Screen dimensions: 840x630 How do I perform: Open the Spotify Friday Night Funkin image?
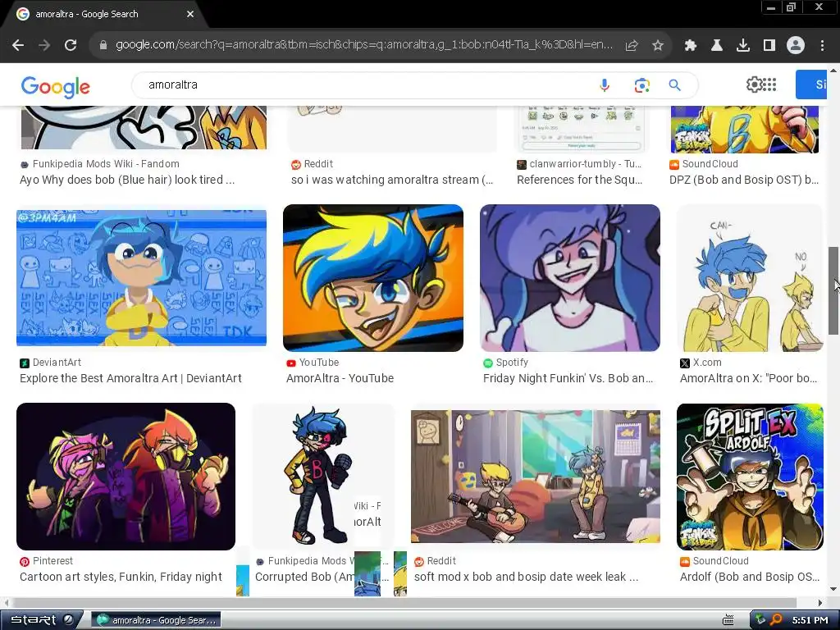click(570, 277)
